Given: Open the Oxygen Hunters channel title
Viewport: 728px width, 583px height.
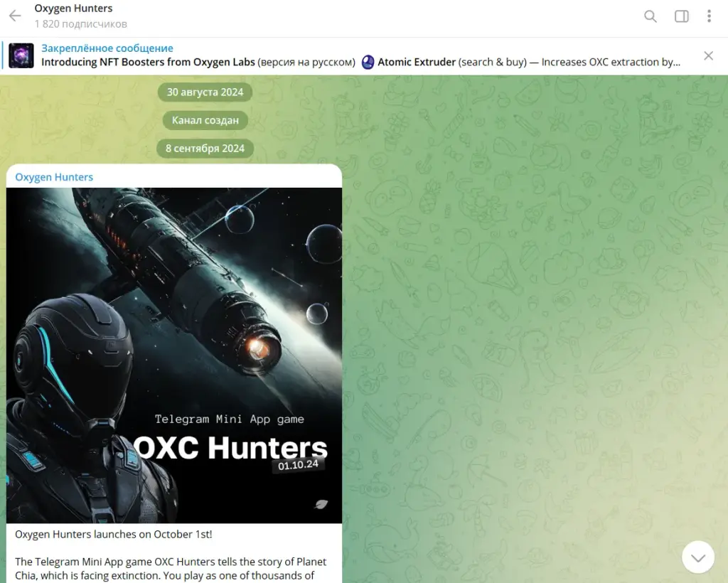Looking at the screenshot, I should pyautogui.click(x=73, y=9).
